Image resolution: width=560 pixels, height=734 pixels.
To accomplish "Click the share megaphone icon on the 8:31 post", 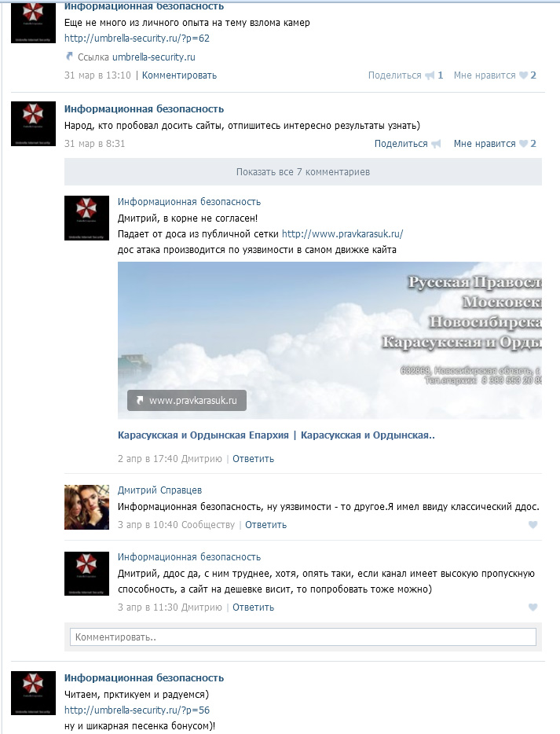I will 436,144.
